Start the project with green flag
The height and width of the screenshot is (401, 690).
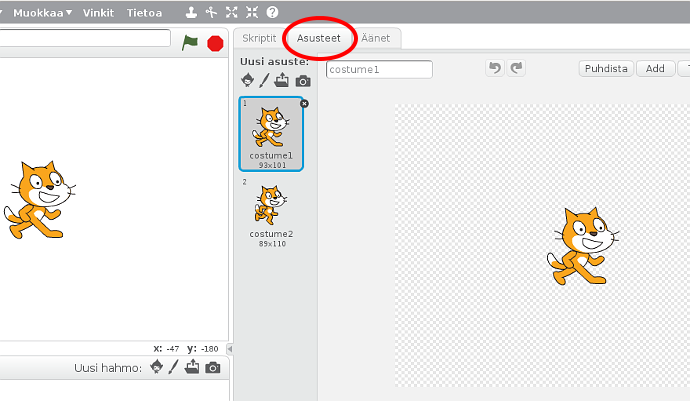[190, 43]
